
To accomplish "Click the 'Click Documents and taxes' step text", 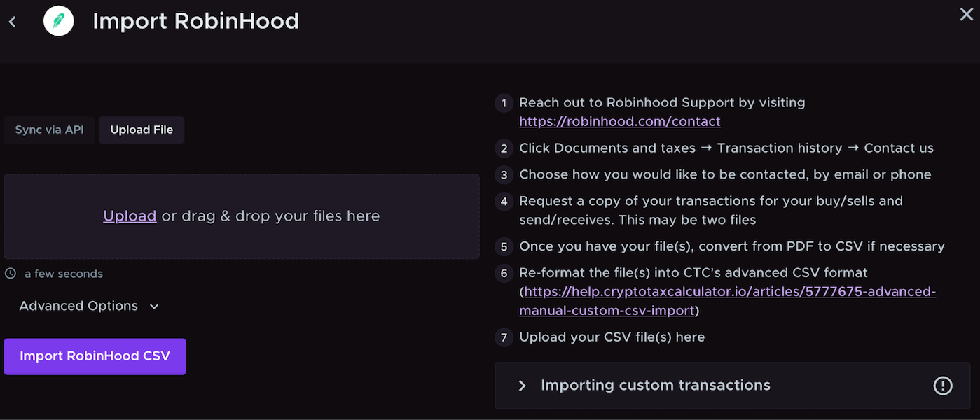I will tap(726, 148).
